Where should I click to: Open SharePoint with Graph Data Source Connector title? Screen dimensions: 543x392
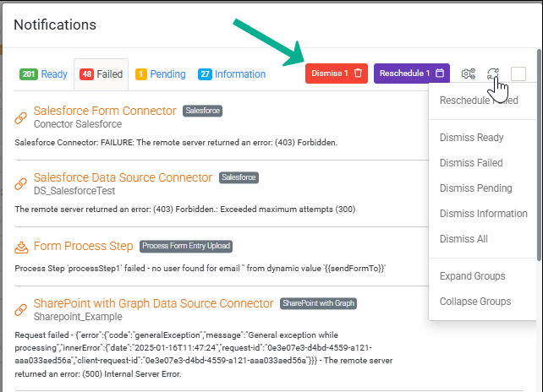click(153, 303)
